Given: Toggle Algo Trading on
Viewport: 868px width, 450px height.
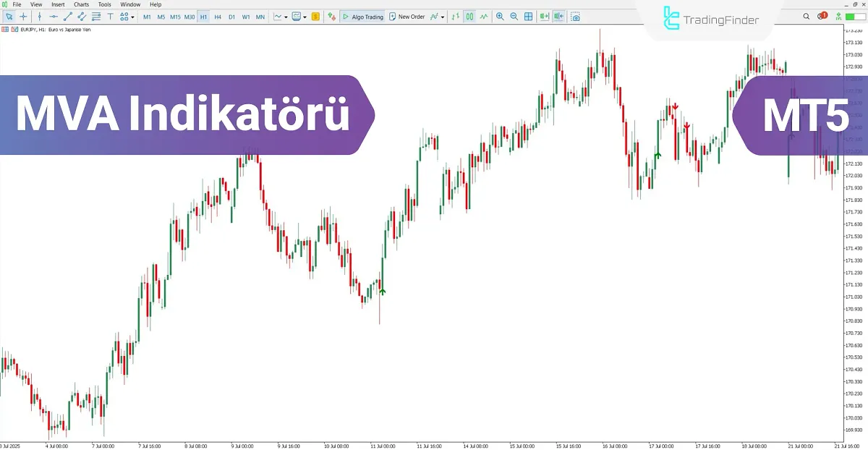Looking at the screenshot, I should tap(362, 16).
